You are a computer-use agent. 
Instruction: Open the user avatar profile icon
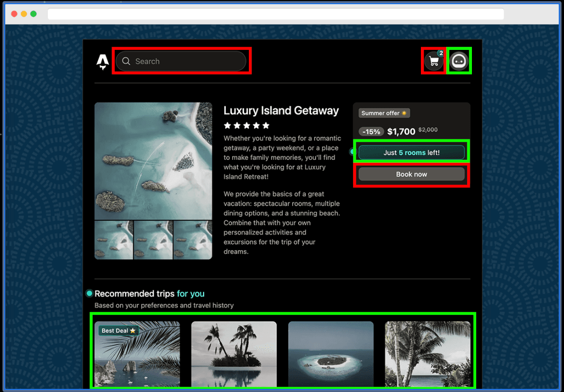(x=459, y=61)
